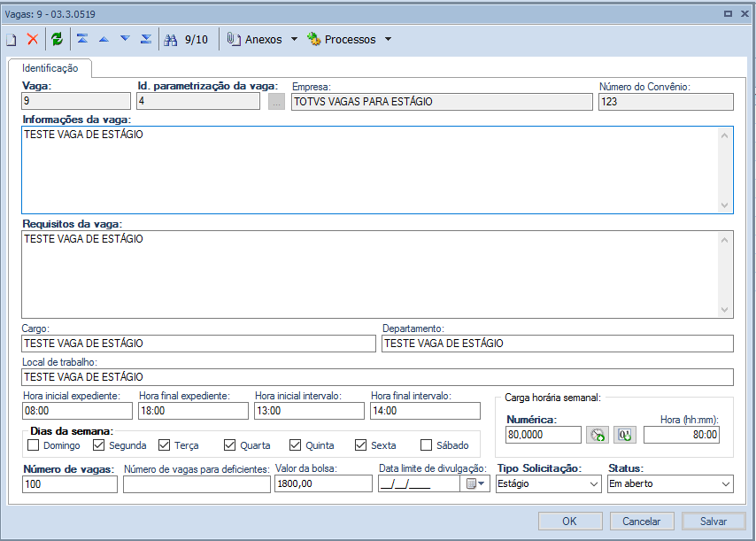This screenshot has width=756, height=541.
Task: Click the Cancelar button
Action: (x=642, y=522)
